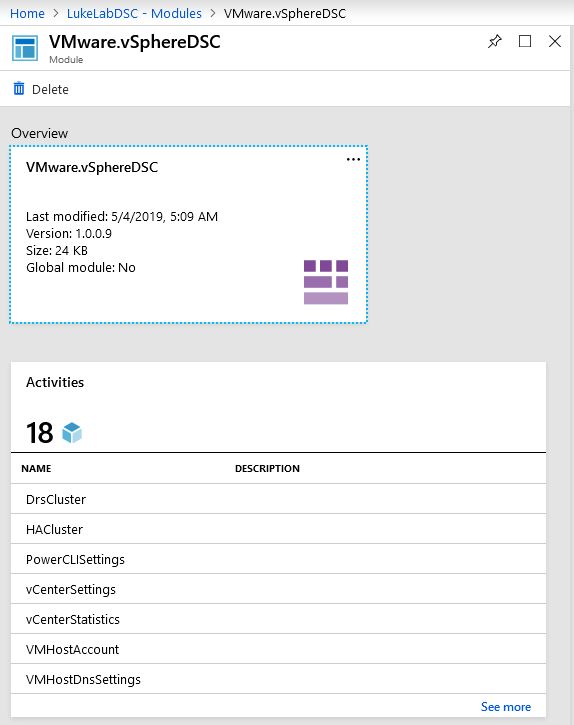Go to Home breadcrumb
Image resolution: width=574 pixels, height=725 pixels.
[x=27, y=13]
